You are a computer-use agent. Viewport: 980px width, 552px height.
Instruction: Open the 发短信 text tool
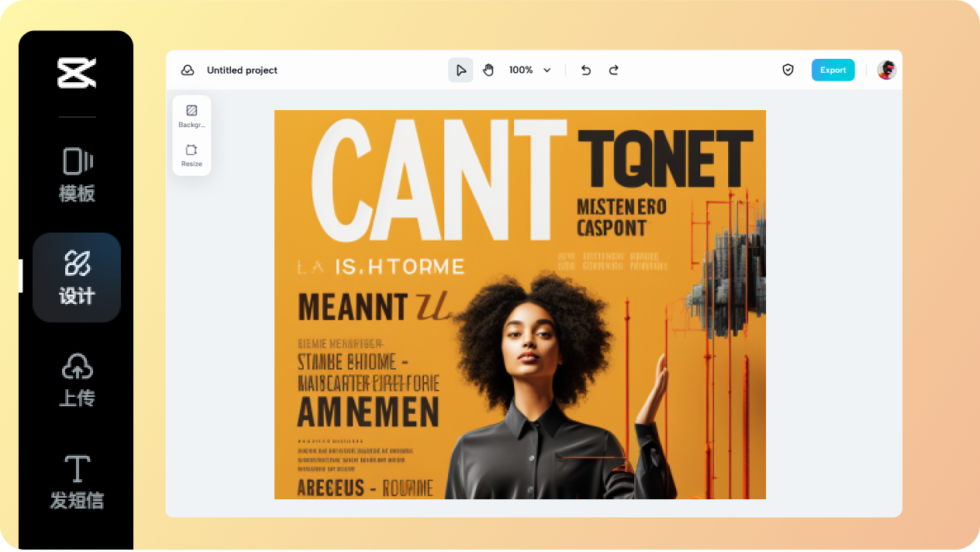coord(77,482)
